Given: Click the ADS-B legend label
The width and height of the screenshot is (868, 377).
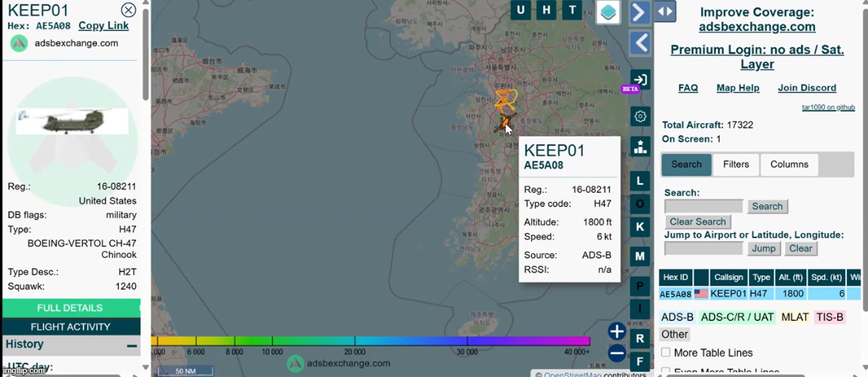Looking at the screenshot, I should pyautogui.click(x=677, y=317).
